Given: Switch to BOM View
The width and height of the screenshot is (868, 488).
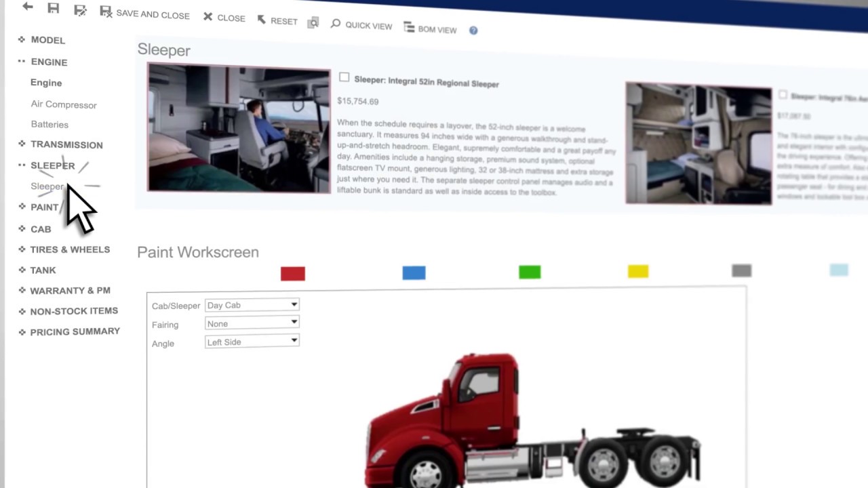Looking at the screenshot, I should 431,28.
